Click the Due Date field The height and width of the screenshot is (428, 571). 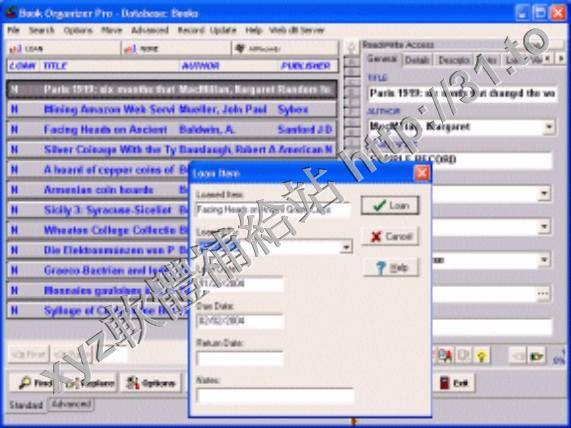click(x=240, y=321)
